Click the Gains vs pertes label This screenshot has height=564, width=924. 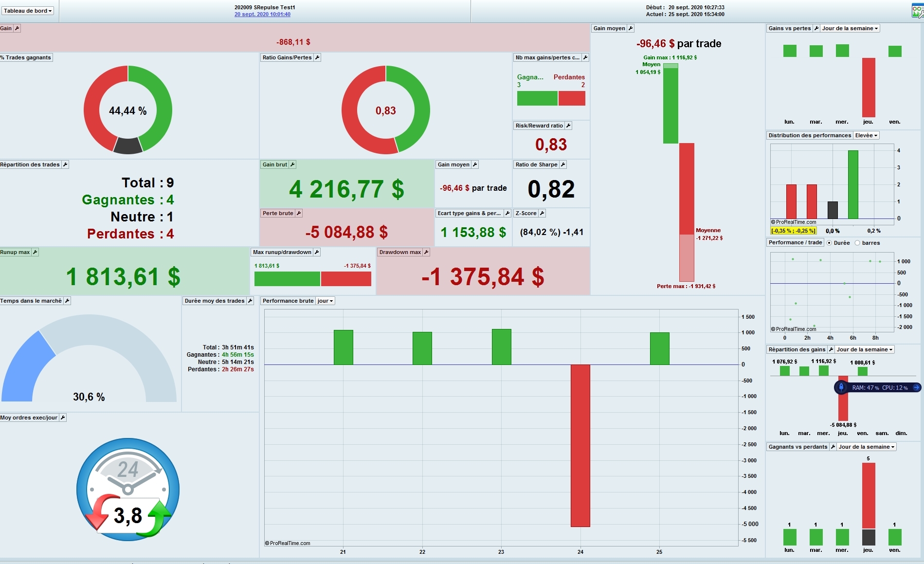point(790,28)
